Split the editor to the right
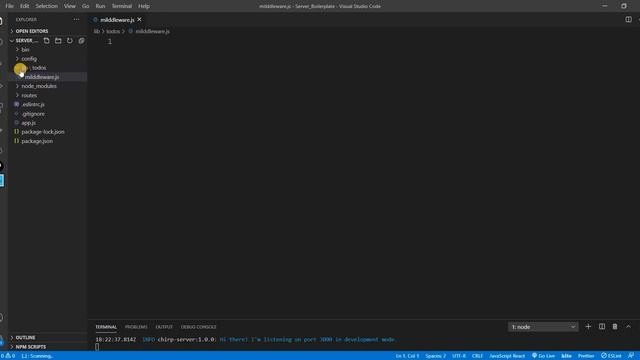 pos(628,19)
